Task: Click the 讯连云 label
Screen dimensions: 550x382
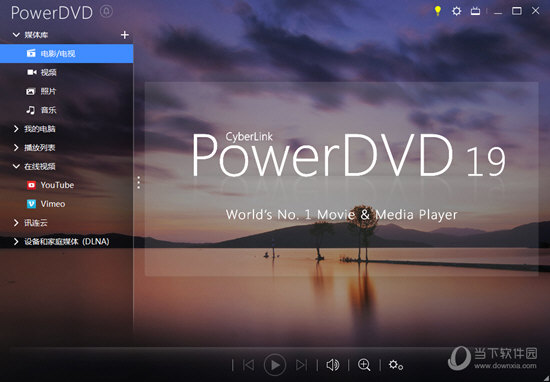Action: pos(36,223)
